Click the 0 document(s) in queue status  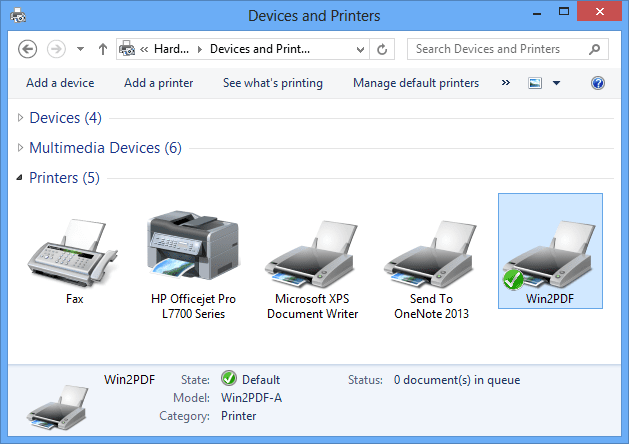click(x=457, y=380)
